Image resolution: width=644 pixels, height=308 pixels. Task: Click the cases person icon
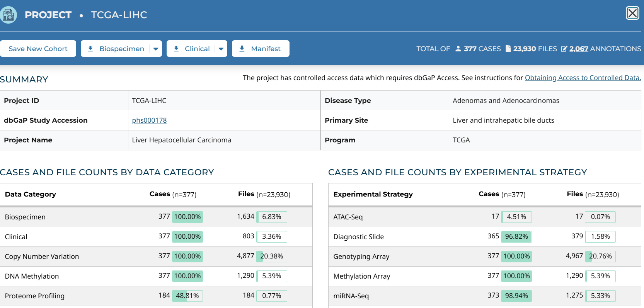click(458, 49)
